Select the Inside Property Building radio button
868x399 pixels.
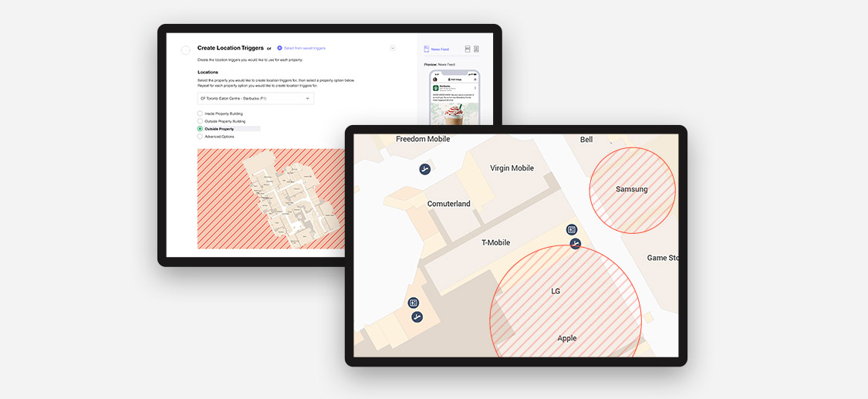pos(200,113)
